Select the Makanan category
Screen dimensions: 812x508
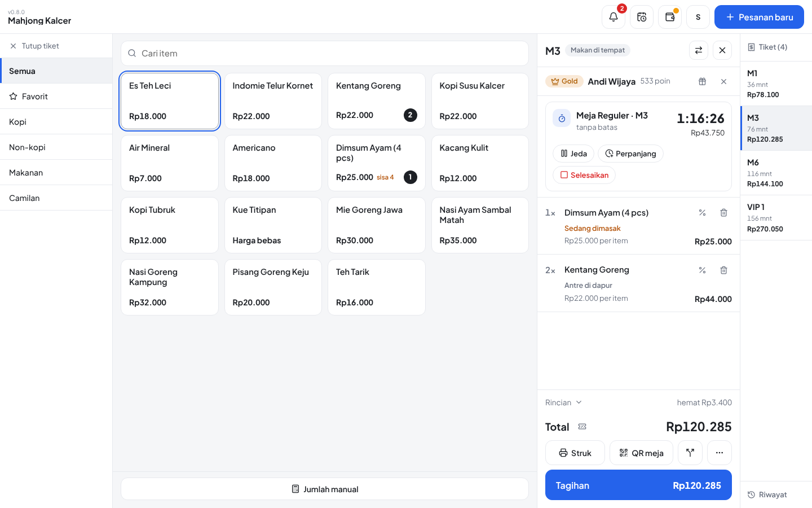[x=56, y=172]
